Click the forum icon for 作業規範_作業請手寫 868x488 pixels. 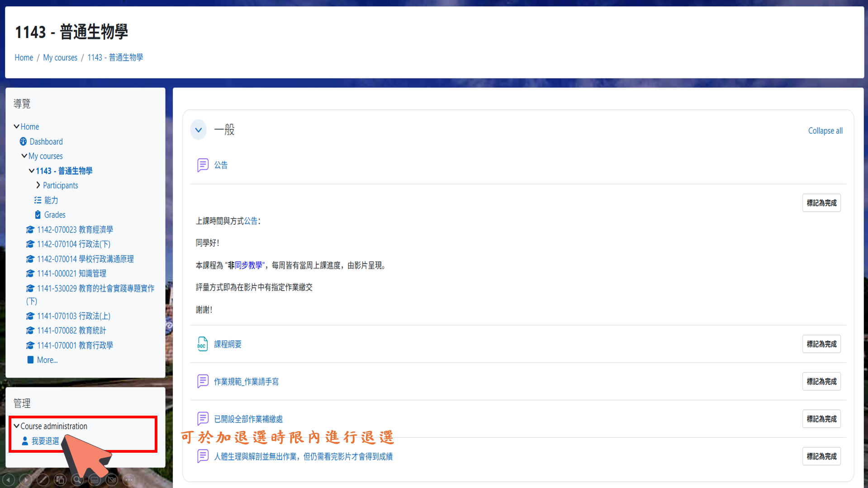(x=203, y=381)
